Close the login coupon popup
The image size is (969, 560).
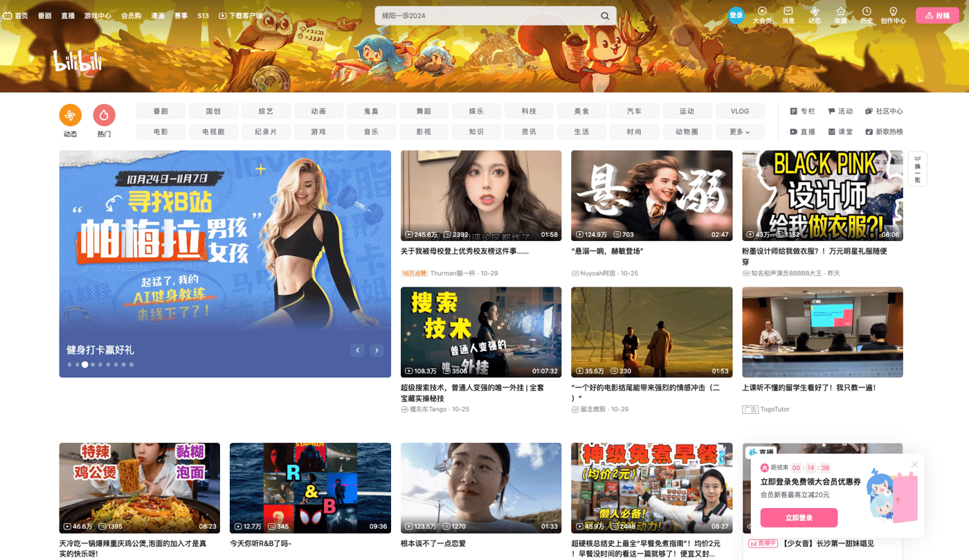click(x=914, y=464)
